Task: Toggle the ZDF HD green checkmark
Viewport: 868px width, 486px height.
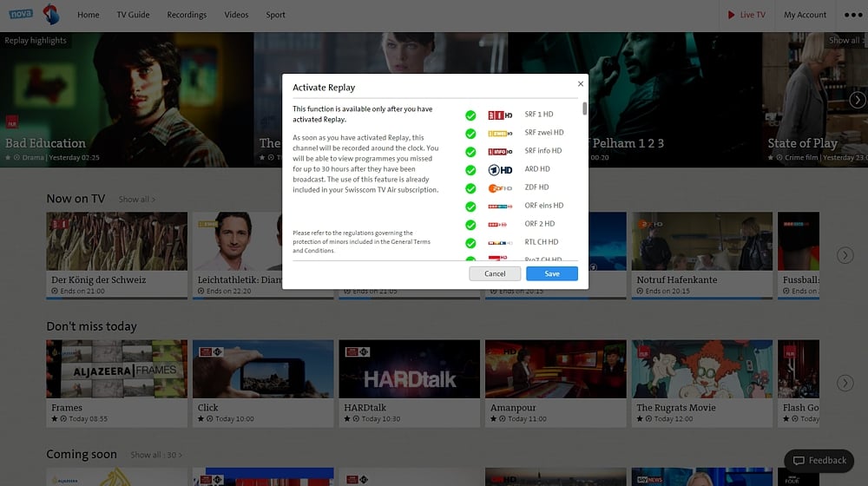Action: pyautogui.click(x=470, y=188)
